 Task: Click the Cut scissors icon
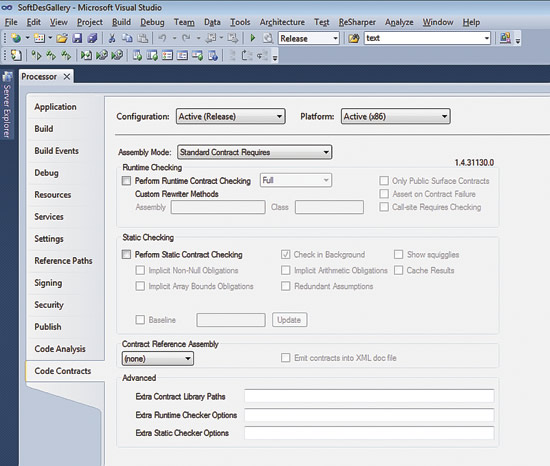(112, 38)
